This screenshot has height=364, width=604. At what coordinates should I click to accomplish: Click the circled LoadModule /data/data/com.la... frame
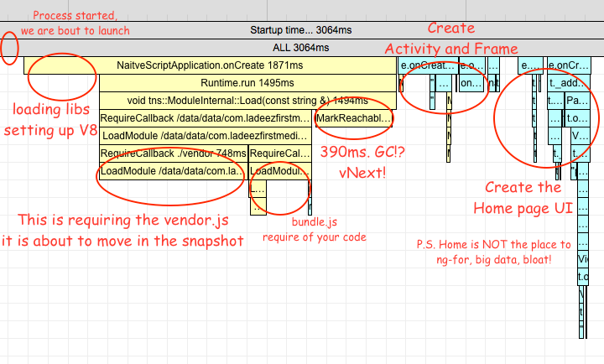coord(174,171)
